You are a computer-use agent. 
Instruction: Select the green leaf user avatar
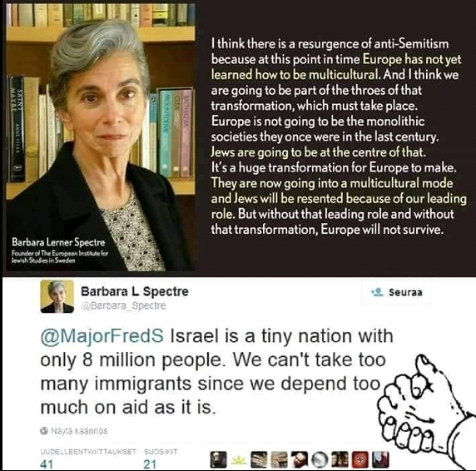(x=239, y=460)
